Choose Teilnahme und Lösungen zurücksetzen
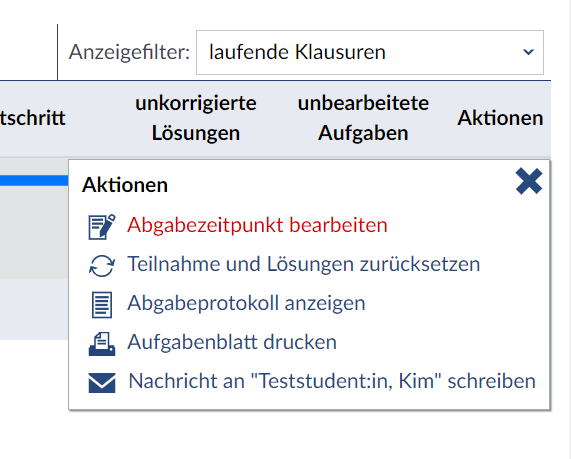Viewport: 571px width, 459px height. (x=303, y=264)
